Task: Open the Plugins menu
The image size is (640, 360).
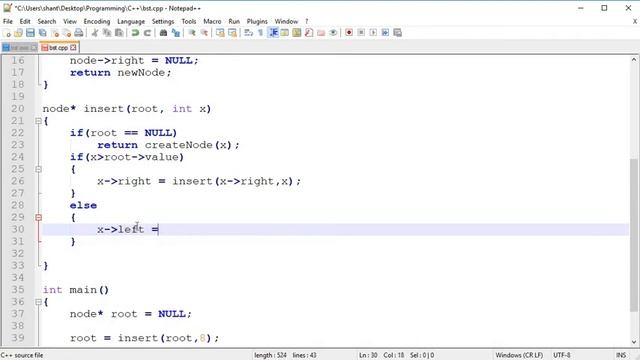Action: point(257,21)
